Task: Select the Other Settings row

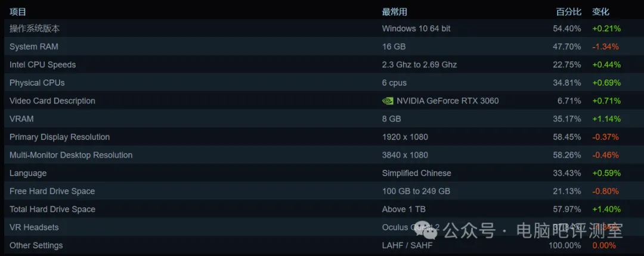Action: click(322, 245)
